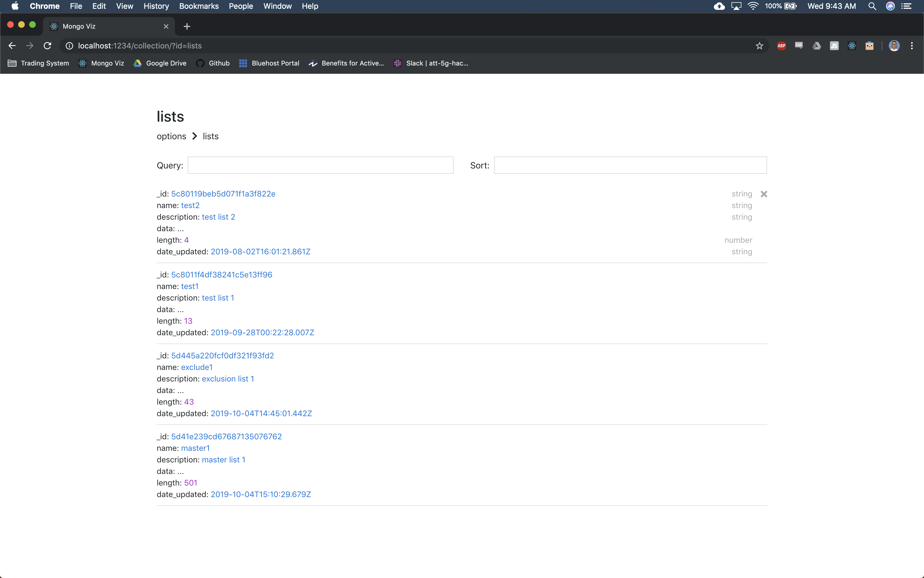This screenshot has width=924, height=578.
Task: Check the Wi-Fi status icon
Action: pyautogui.click(x=753, y=6)
